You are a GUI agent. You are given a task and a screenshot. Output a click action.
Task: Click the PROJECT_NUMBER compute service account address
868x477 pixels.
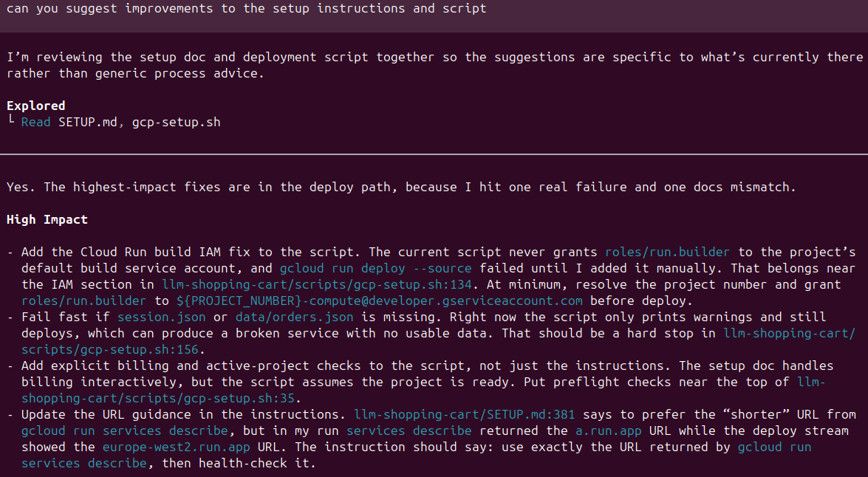coord(379,301)
